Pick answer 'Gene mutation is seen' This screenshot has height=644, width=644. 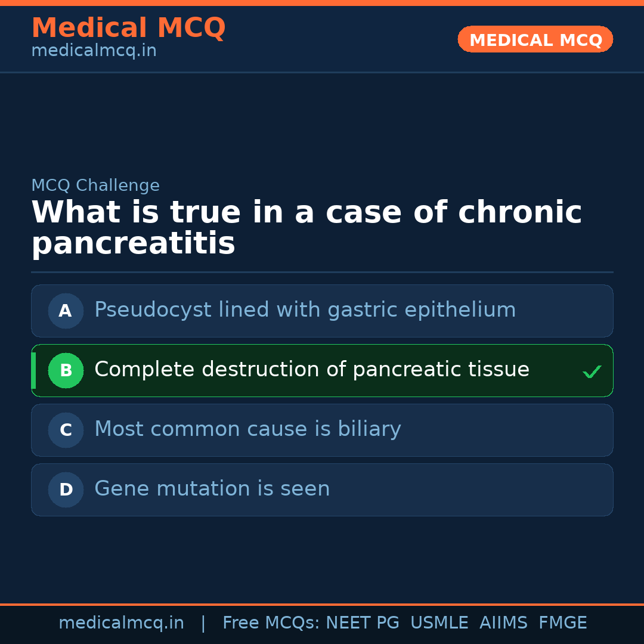click(212, 489)
